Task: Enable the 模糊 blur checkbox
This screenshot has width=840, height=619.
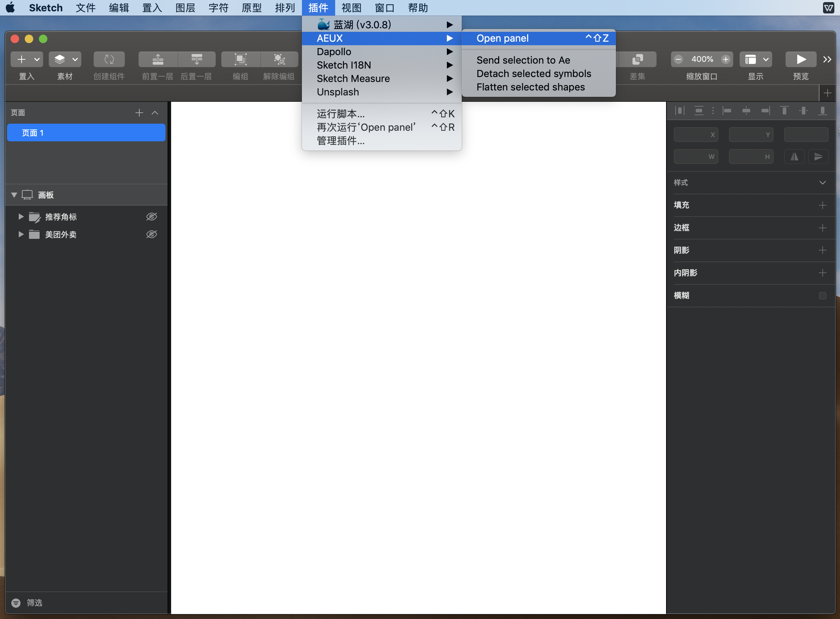Action: click(822, 296)
